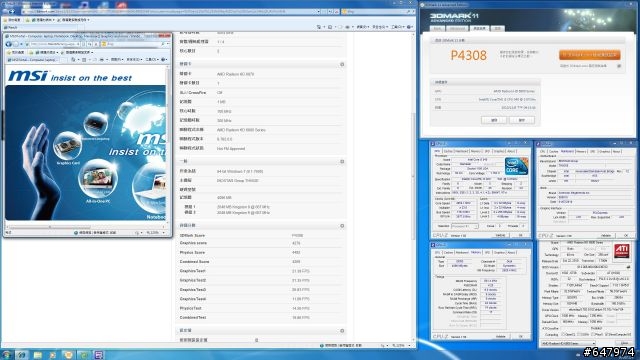Toggle the PhysX checkbox in GPU-Z
The width and height of the screenshot is (640, 360).
tap(593, 335)
